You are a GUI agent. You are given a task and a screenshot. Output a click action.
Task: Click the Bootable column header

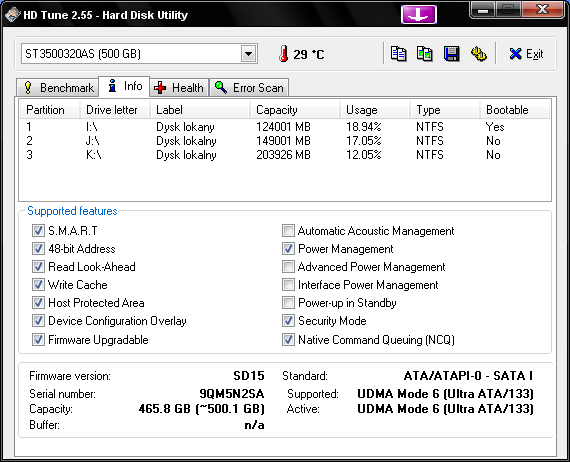514,110
